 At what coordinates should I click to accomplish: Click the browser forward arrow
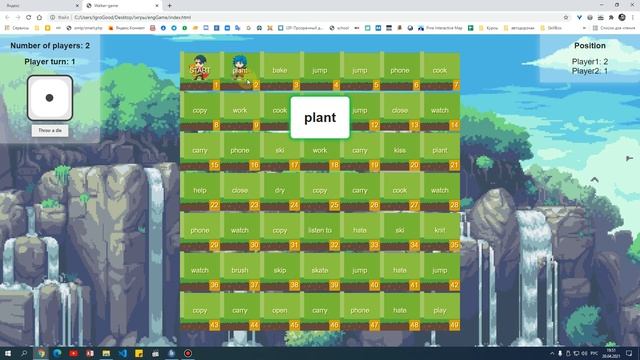tap(18, 18)
